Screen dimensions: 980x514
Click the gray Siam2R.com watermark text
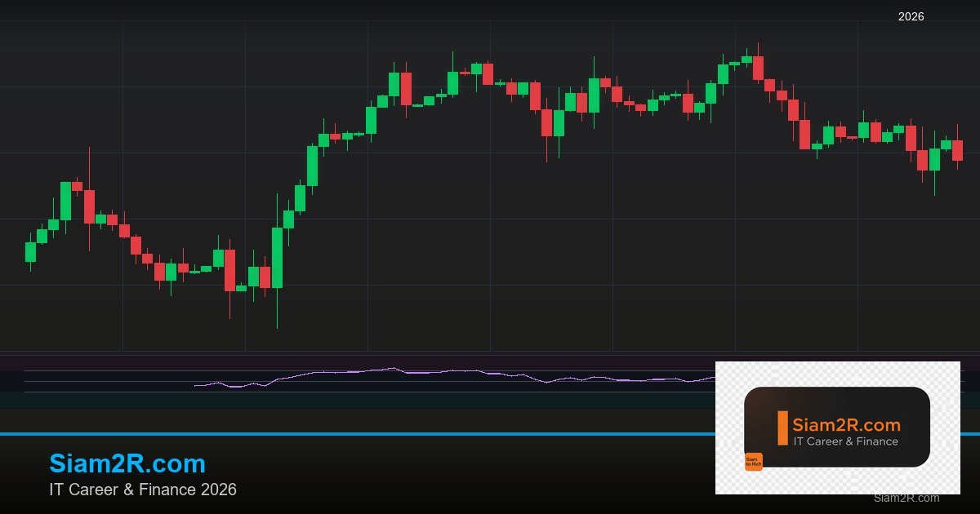pyautogui.click(x=906, y=498)
